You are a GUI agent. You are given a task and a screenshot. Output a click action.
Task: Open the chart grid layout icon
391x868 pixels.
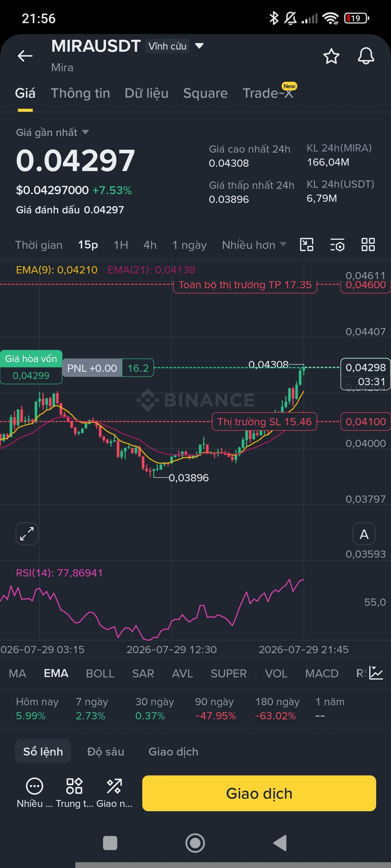368,245
